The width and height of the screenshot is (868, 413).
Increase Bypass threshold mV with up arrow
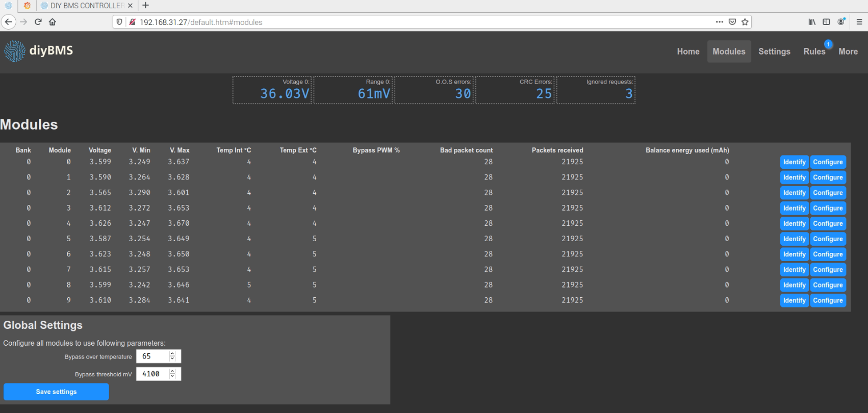coord(172,371)
